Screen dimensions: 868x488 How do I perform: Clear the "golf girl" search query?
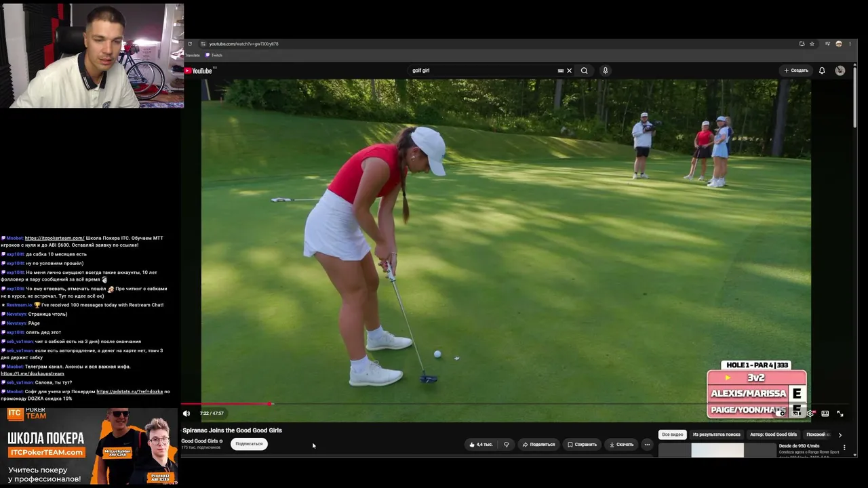pos(570,70)
